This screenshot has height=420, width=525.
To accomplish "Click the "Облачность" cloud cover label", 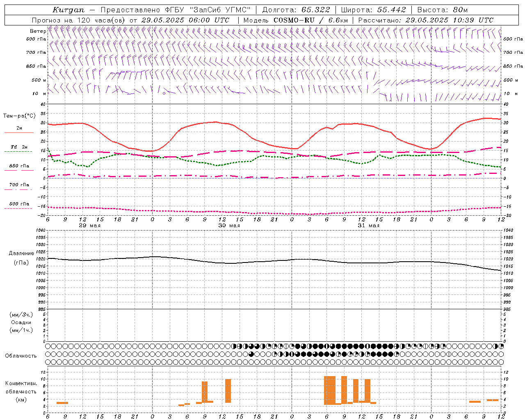I will (x=21, y=356).
